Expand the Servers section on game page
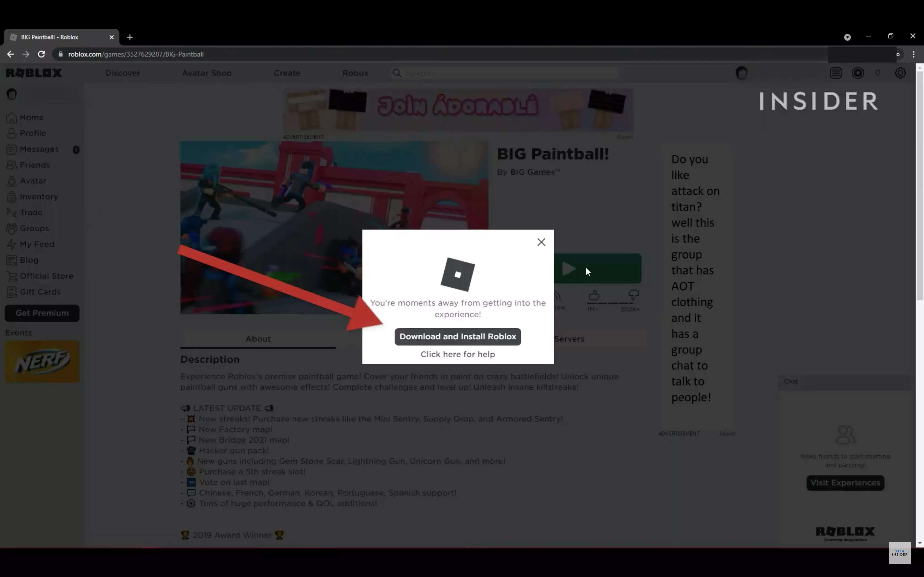The width and height of the screenshot is (924, 577). pos(569,338)
